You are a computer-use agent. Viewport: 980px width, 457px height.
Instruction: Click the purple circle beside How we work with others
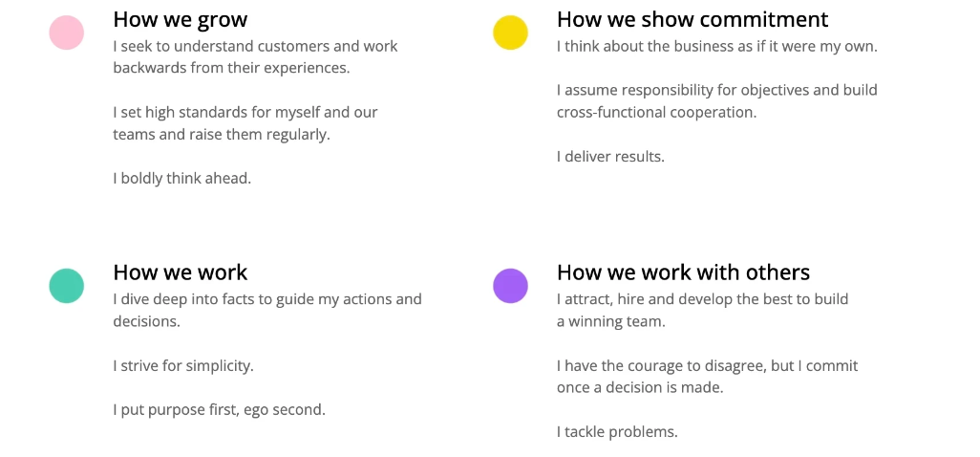(x=510, y=285)
